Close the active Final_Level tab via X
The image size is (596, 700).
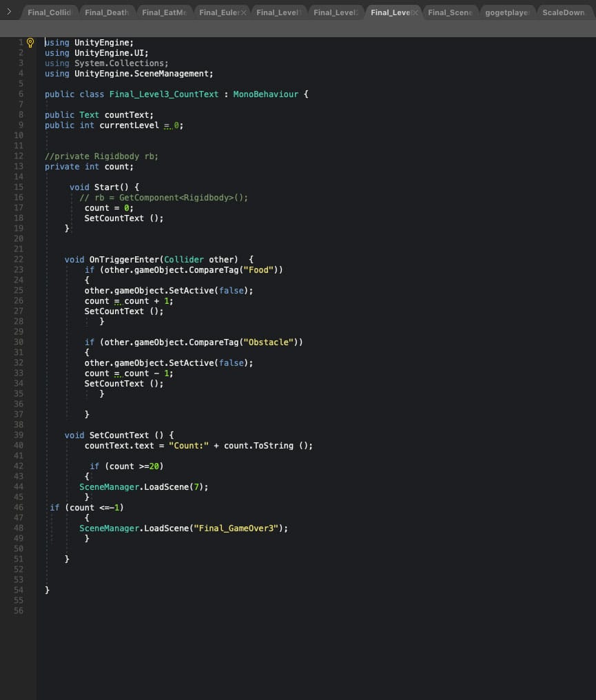pos(415,12)
